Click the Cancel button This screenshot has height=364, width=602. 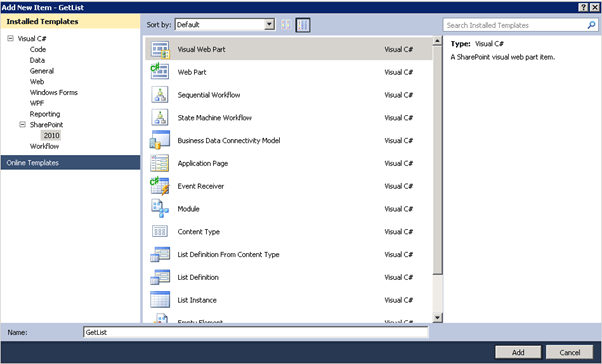click(569, 352)
